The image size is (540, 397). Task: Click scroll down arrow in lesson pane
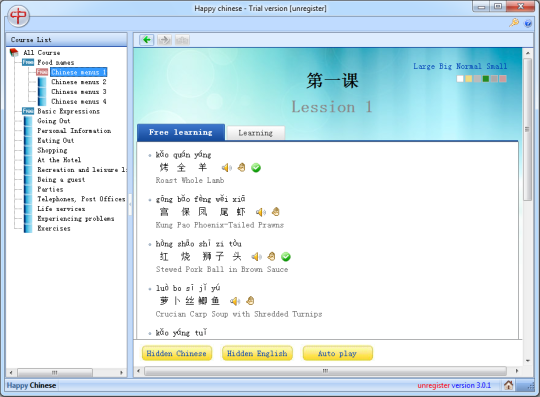[x=527, y=361]
